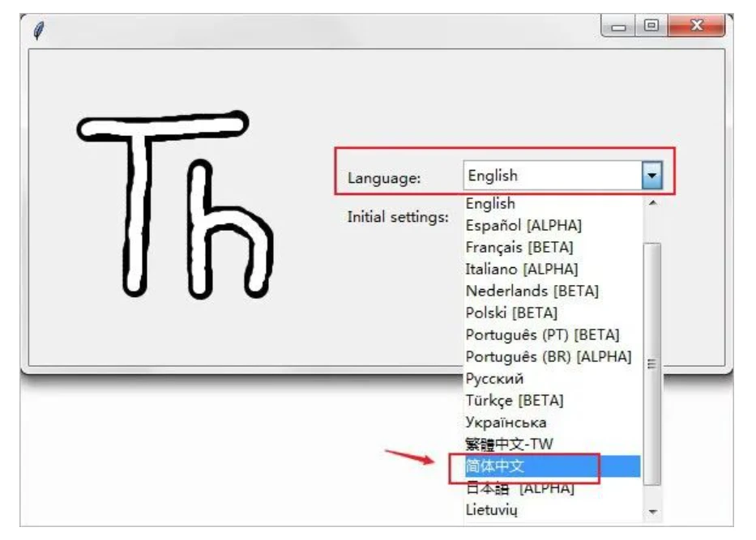Select English from the language list

490,204
